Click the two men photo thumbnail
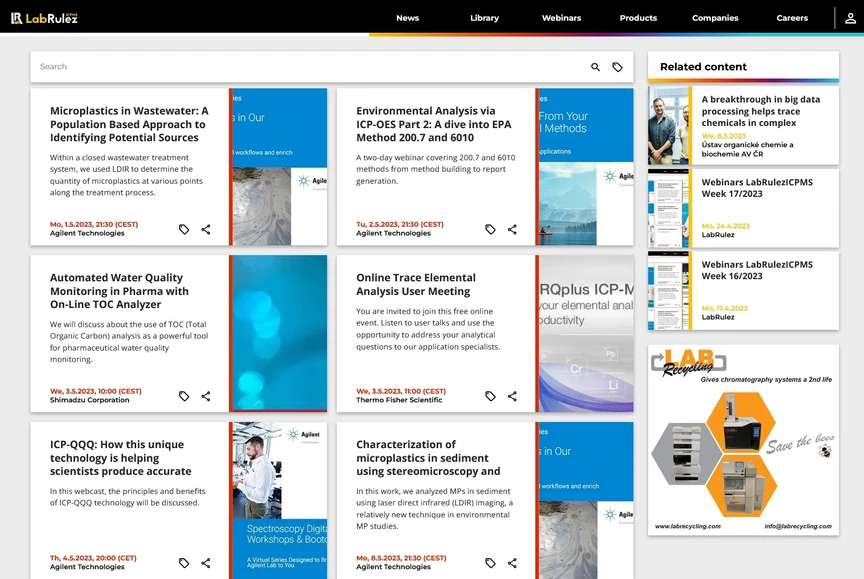The width and height of the screenshot is (864, 579). 668,126
